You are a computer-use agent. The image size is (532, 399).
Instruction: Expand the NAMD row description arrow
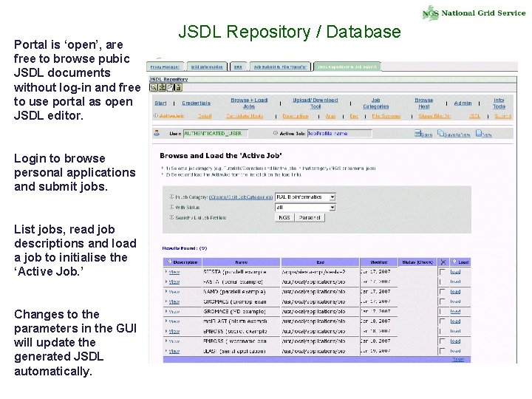166,291
